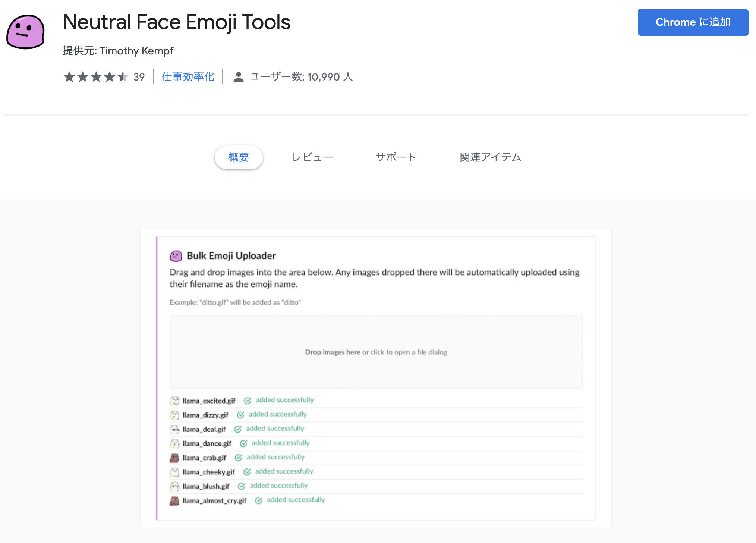Click the star rating icons
Image resolution: width=756 pixels, height=543 pixels.
coord(96,77)
